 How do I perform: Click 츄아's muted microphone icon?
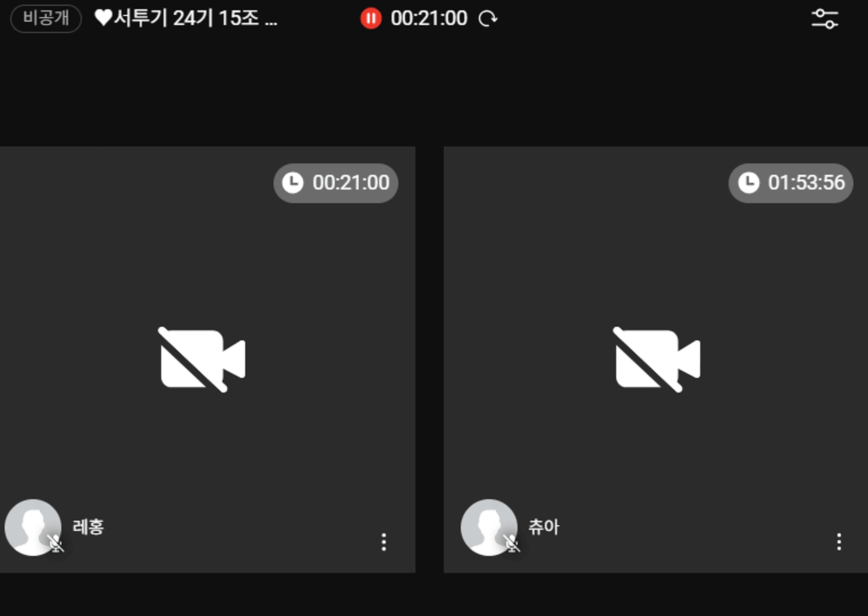click(511, 543)
